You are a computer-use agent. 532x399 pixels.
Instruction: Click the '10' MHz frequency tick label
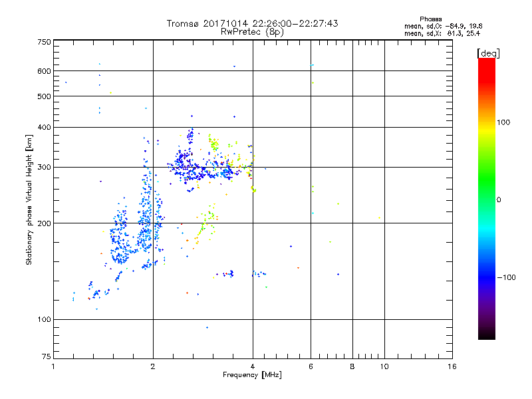384,366
